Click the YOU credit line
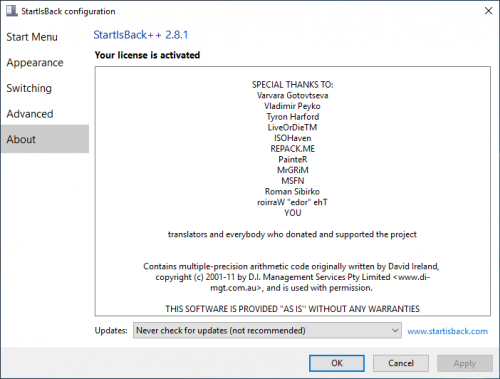The height and width of the screenshot is (379, 500). tap(293, 213)
